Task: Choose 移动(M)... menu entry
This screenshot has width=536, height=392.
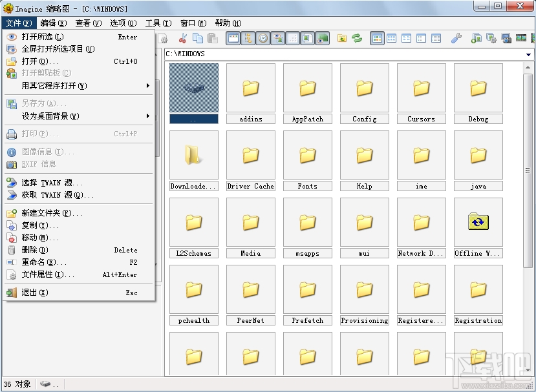Action: coord(79,237)
